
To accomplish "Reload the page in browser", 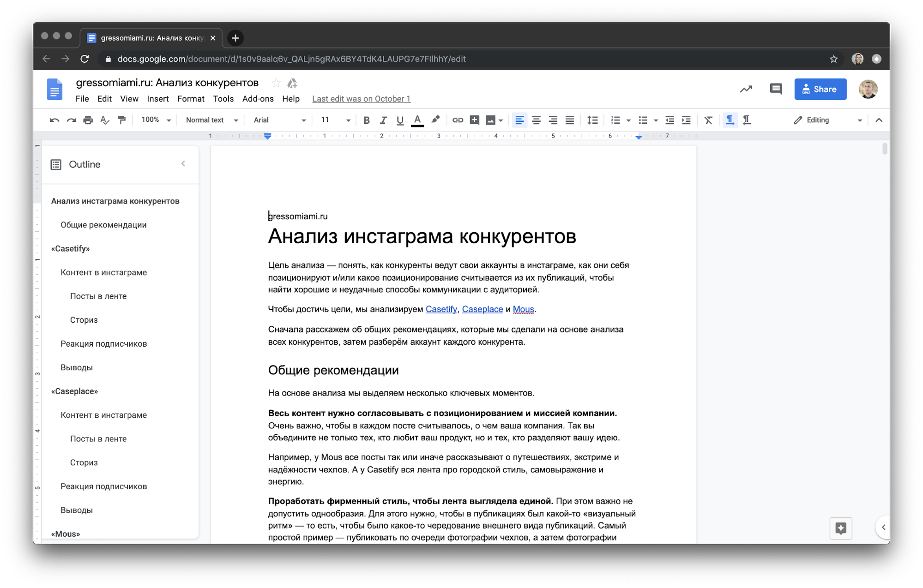I will pyautogui.click(x=84, y=59).
